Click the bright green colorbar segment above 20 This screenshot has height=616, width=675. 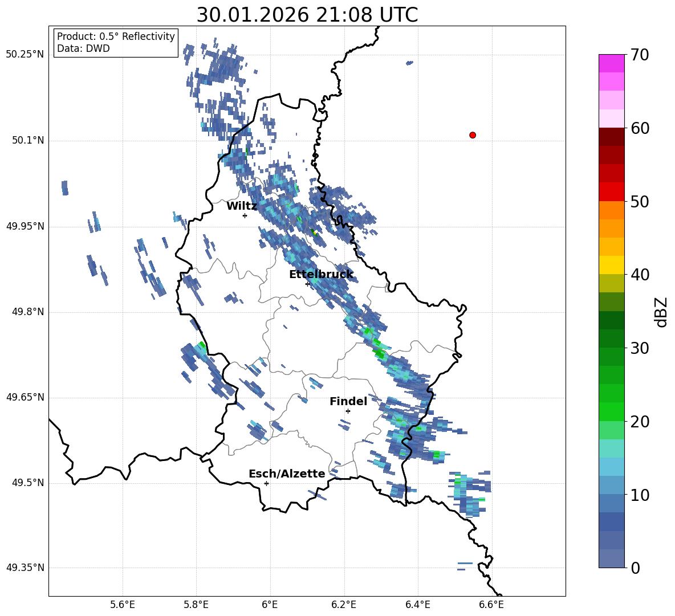tap(612, 411)
